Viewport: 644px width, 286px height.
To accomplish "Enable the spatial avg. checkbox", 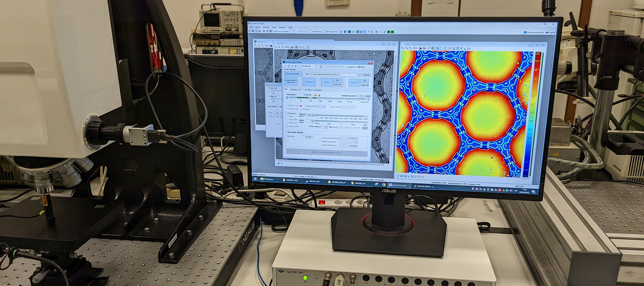I will coord(311,31).
